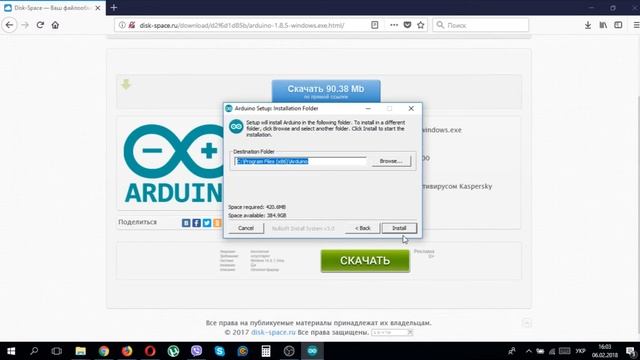Show hidden system tray icons
This screenshot has width=640, height=360.
point(529,351)
